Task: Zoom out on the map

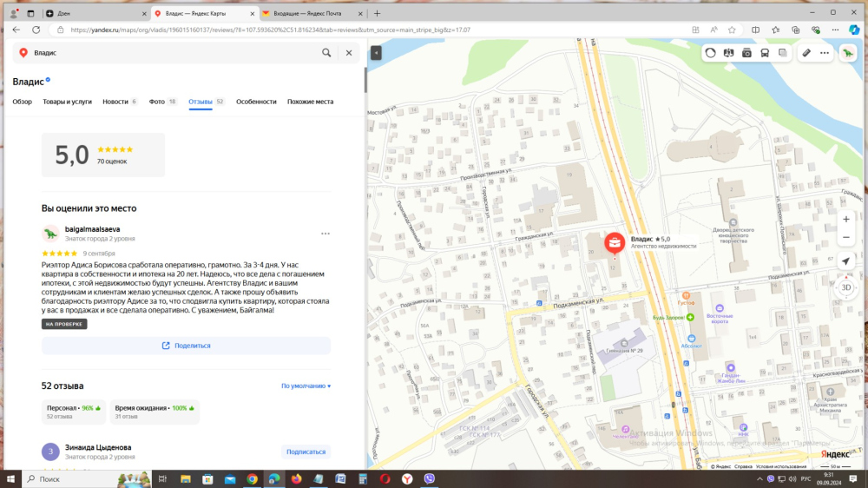Action: [x=845, y=238]
